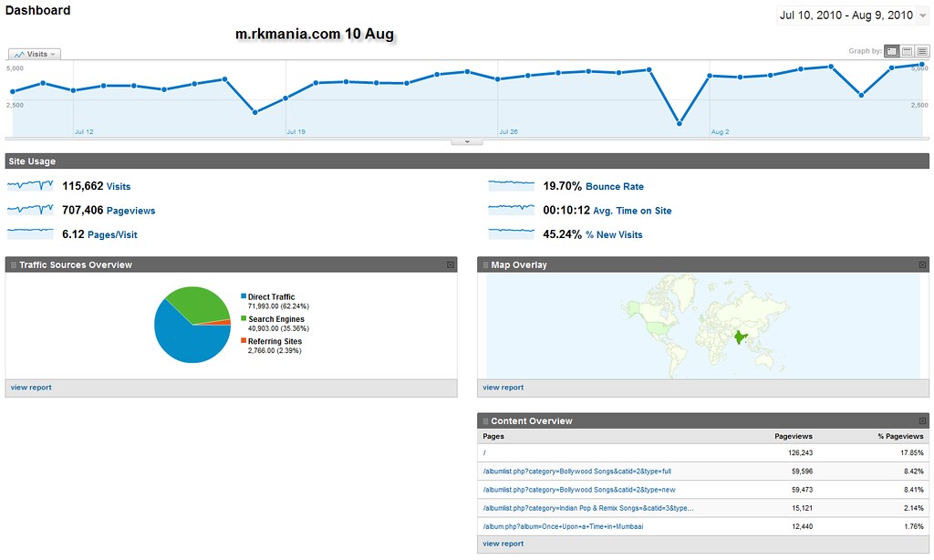
Task: Click the final data point on the graph
Action: (x=922, y=65)
